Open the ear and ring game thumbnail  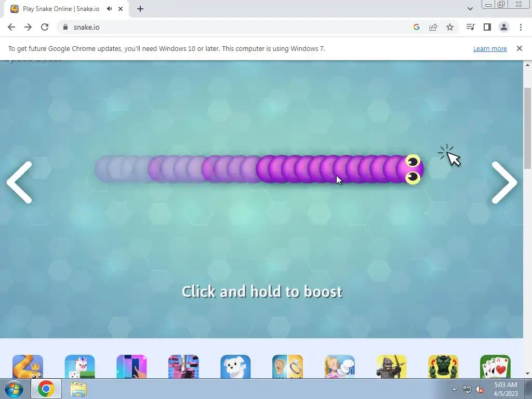pyautogui.click(x=287, y=367)
